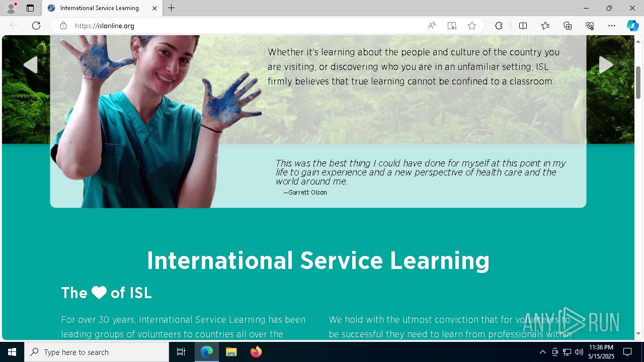This screenshot has height=362, width=644.
Task: Start Read Aloud from address bar
Action: (432, 26)
